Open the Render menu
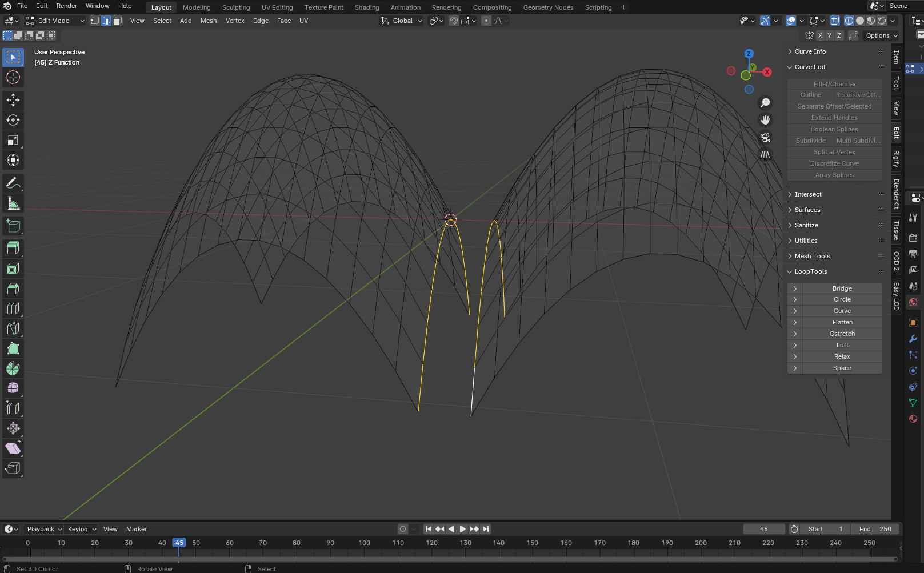Image resolution: width=924 pixels, height=573 pixels. tap(66, 6)
